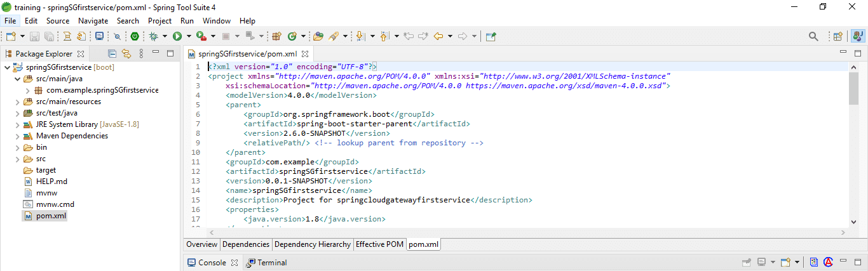Click the Console icon with red A
Viewport: 868px width, 271px height.
coord(829,262)
